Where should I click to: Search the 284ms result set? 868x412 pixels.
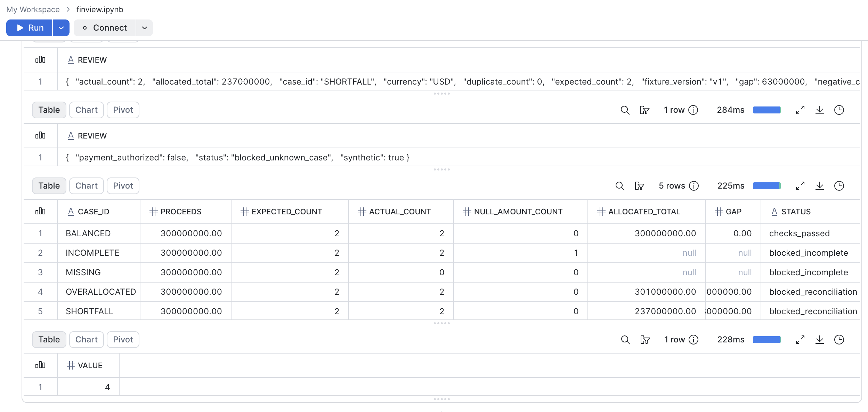coord(625,110)
